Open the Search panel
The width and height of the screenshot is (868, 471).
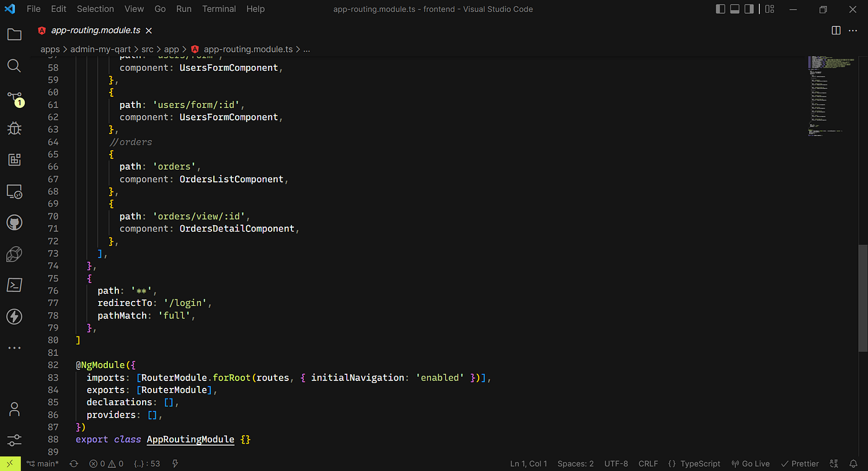tap(14, 65)
